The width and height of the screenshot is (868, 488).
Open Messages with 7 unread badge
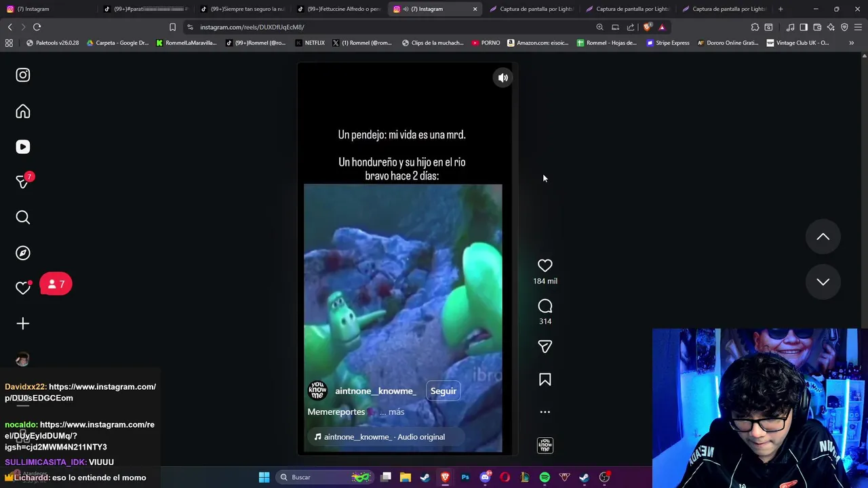[x=24, y=181]
